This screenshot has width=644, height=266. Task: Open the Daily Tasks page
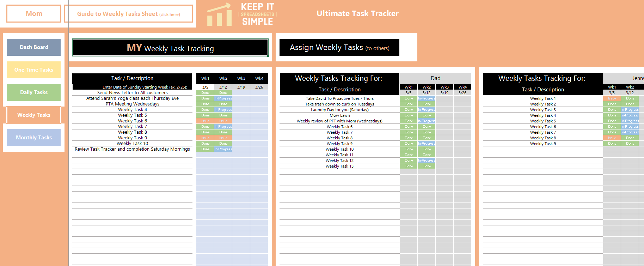tap(34, 92)
